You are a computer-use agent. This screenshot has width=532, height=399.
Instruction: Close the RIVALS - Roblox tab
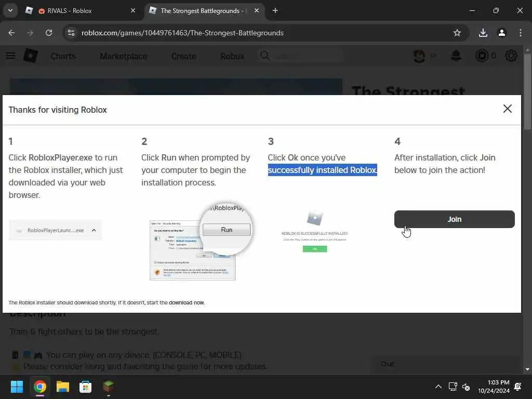132,11
